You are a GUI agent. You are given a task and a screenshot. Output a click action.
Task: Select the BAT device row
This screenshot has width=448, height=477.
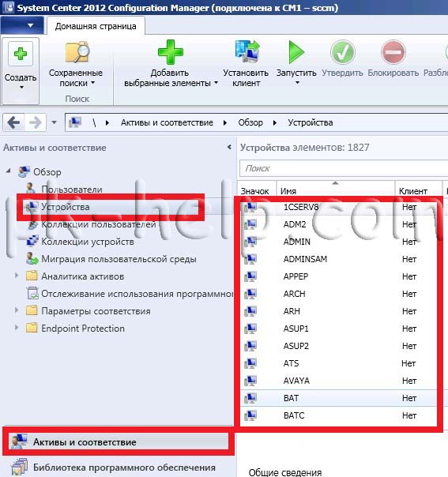click(x=338, y=398)
